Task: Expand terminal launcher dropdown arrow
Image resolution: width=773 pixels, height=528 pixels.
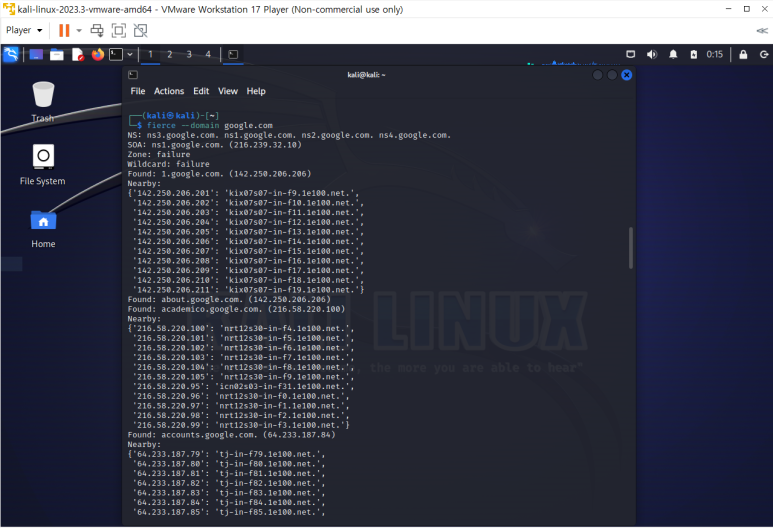Action: pos(130,54)
